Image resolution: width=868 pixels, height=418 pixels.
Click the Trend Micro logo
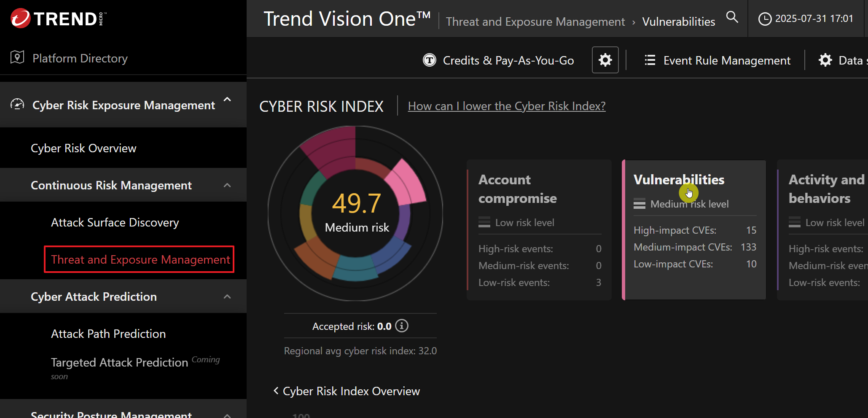pos(58,19)
